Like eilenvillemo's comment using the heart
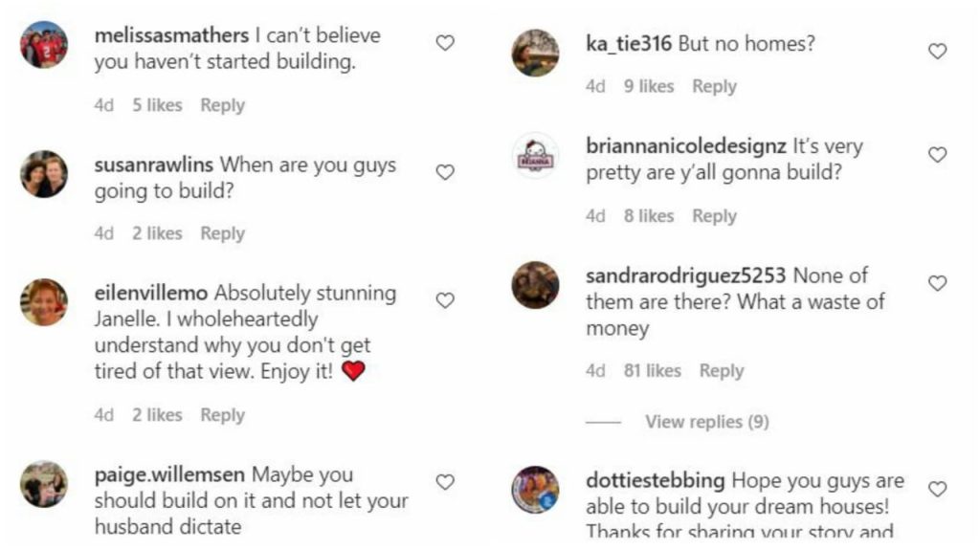The width and height of the screenshot is (980, 550). tap(445, 300)
